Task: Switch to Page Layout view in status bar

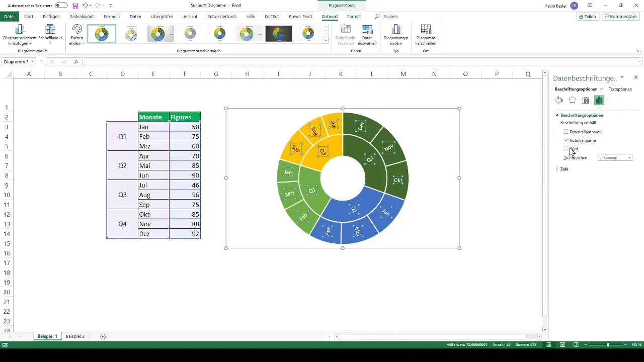Action: 562,344
